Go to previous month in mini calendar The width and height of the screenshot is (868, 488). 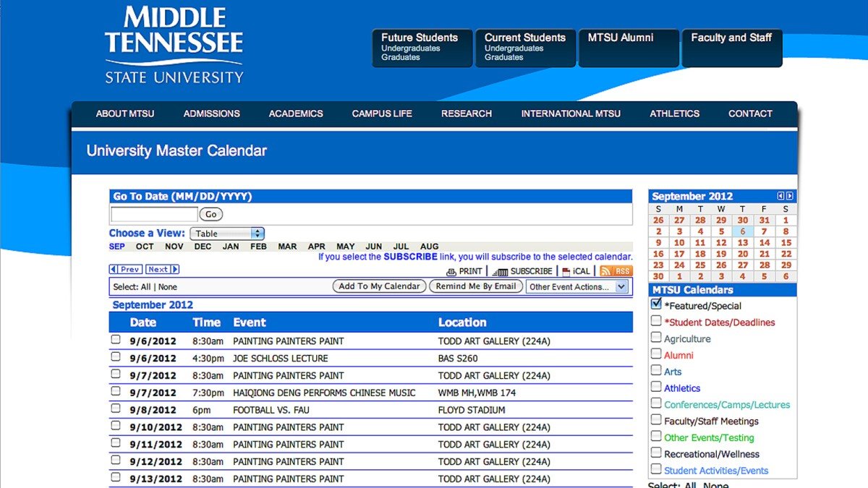[780, 196]
